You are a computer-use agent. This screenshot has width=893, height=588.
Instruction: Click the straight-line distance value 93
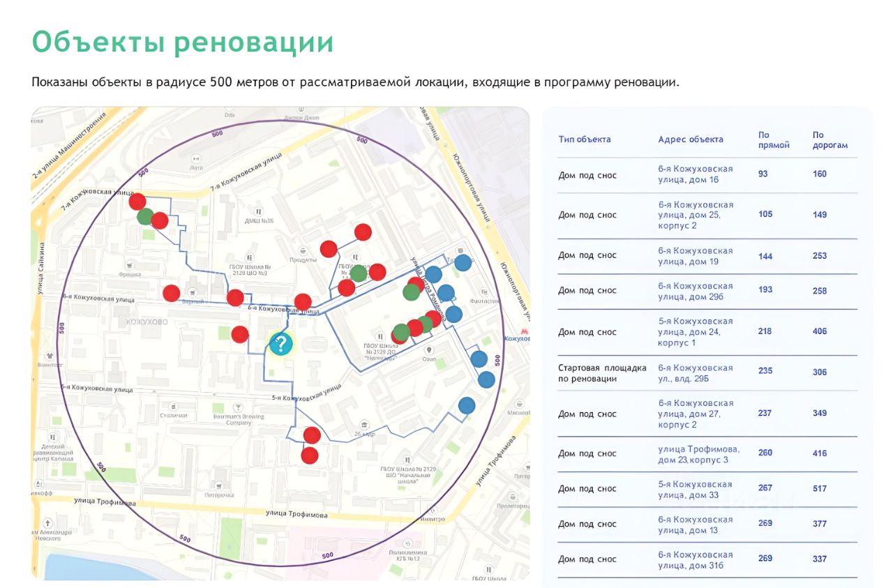coord(763,174)
